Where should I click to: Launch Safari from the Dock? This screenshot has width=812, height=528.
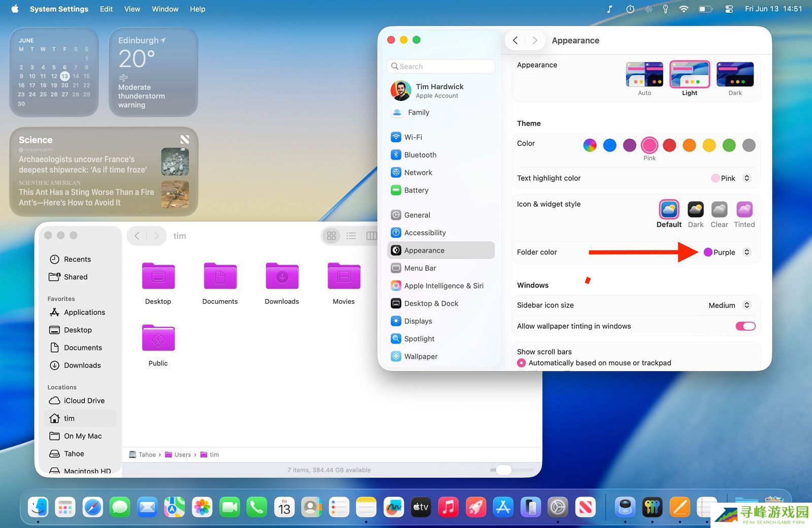(93, 507)
